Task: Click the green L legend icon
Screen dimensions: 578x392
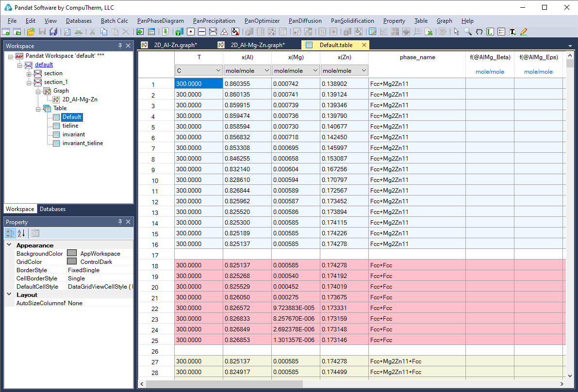Action: 490,32
